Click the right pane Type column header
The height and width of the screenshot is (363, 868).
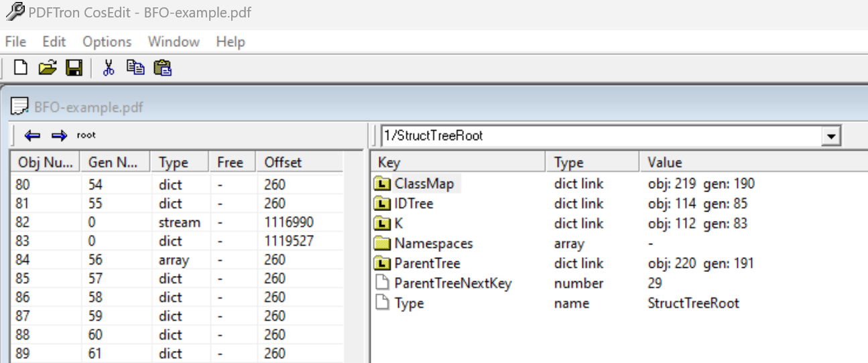(x=593, y=162)
